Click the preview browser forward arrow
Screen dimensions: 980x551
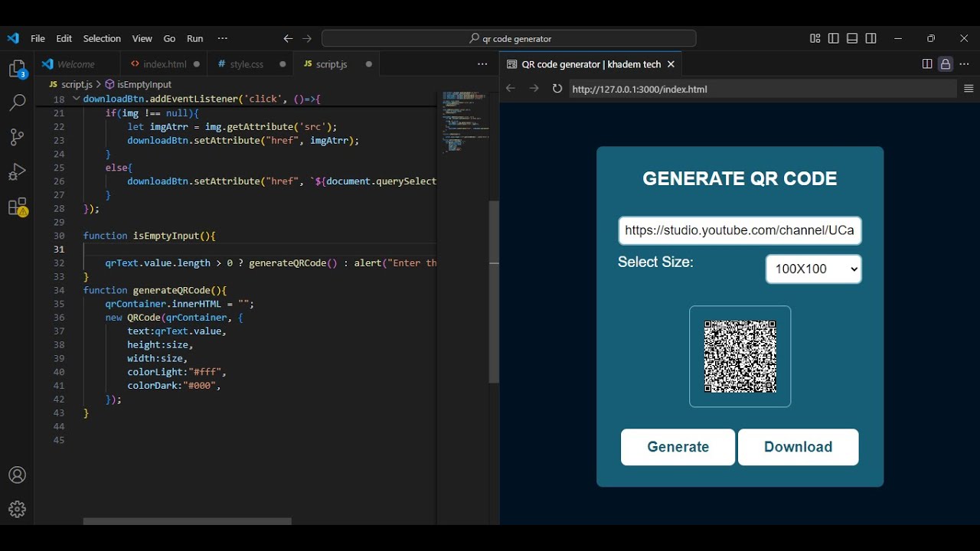[534, 89]
